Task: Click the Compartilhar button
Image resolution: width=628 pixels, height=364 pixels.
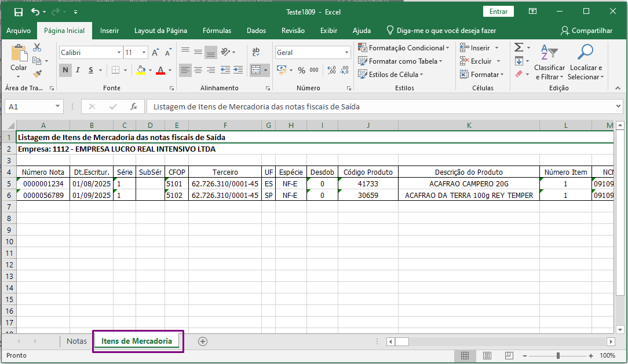Action: (586, 31)
